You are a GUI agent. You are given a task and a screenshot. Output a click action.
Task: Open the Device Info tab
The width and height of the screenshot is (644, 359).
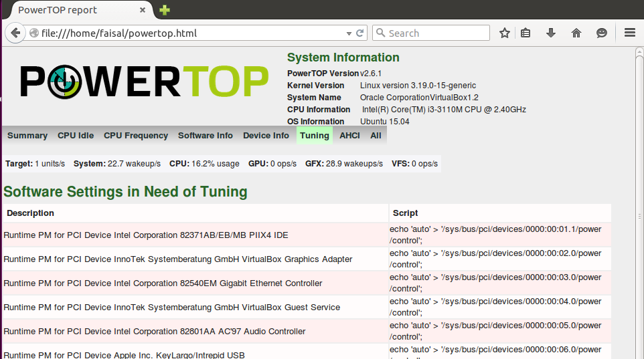pyautogui.click(x=266, y=136)
